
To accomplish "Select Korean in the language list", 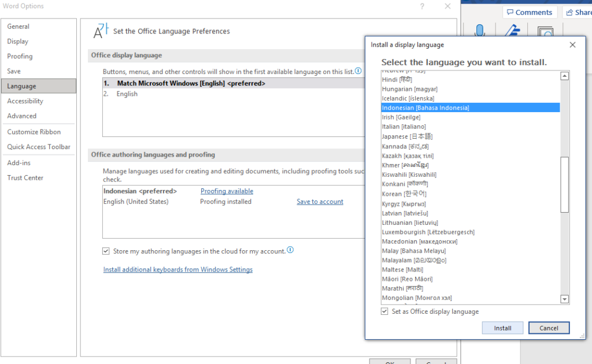I will [x=471, y=194].
